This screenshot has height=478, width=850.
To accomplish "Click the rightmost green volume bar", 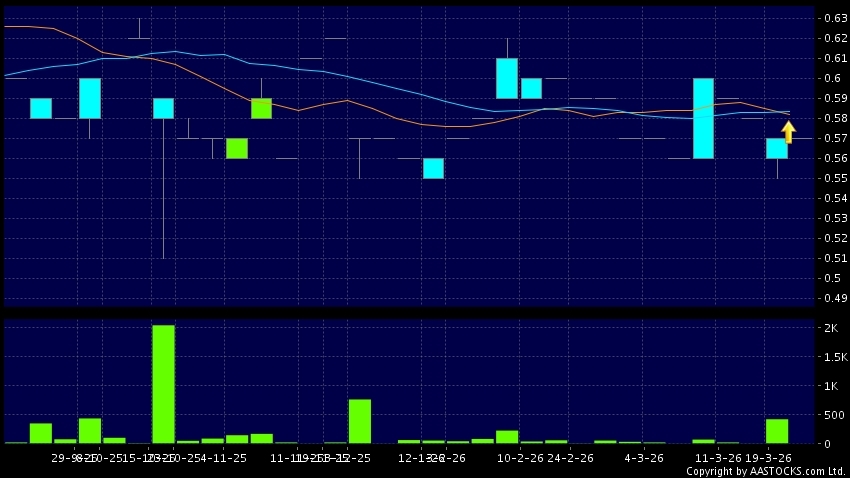I will [776, 431].
